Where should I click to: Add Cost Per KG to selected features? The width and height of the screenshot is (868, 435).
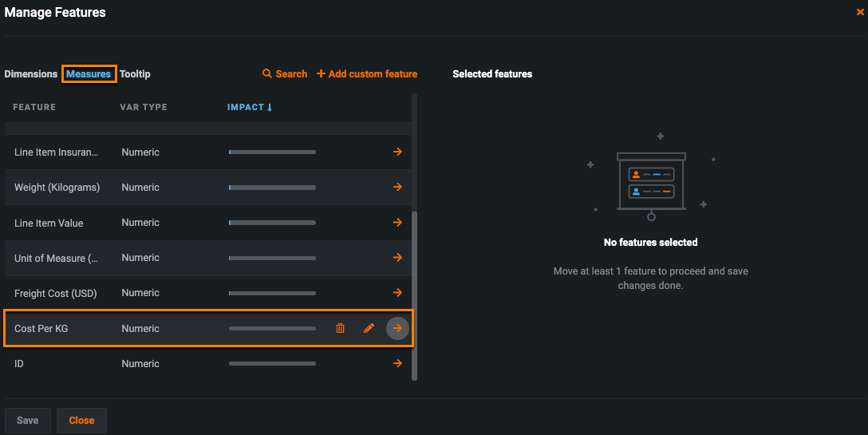point(397,328)
